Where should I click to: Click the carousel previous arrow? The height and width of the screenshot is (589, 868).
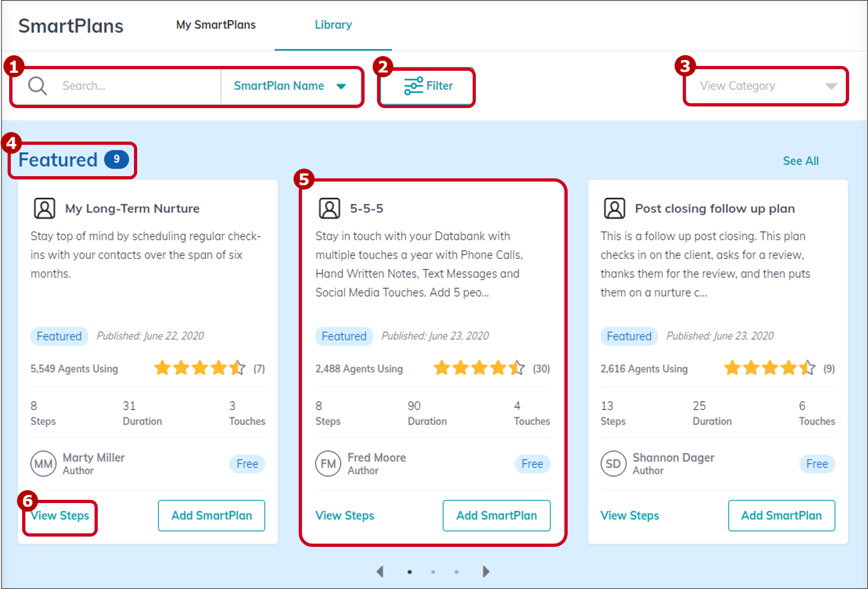380,571
